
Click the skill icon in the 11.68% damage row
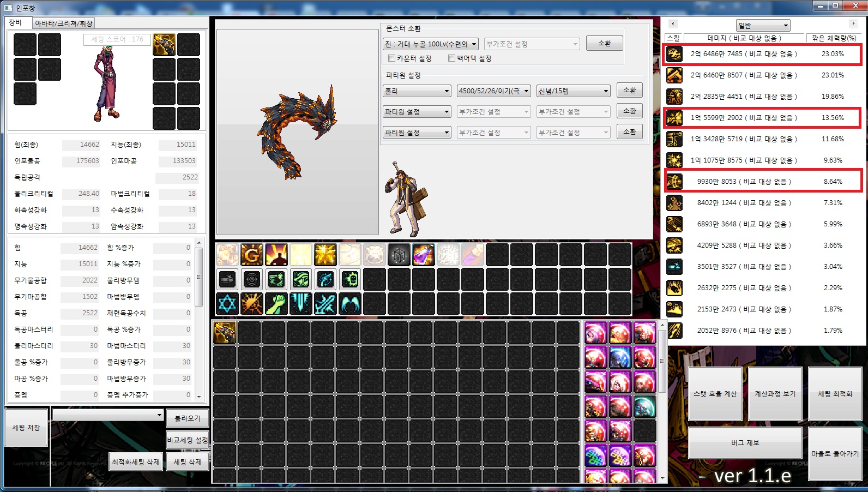(674, 139)
